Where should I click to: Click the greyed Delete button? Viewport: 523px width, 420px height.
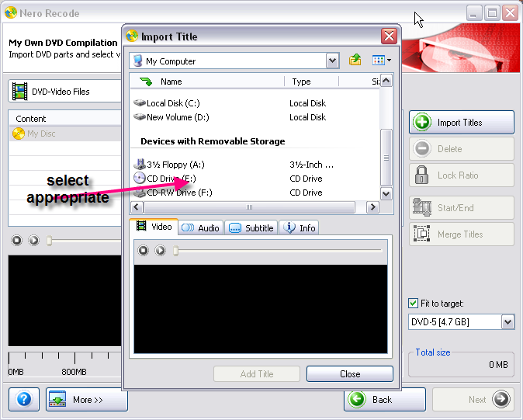pos(462,149)
